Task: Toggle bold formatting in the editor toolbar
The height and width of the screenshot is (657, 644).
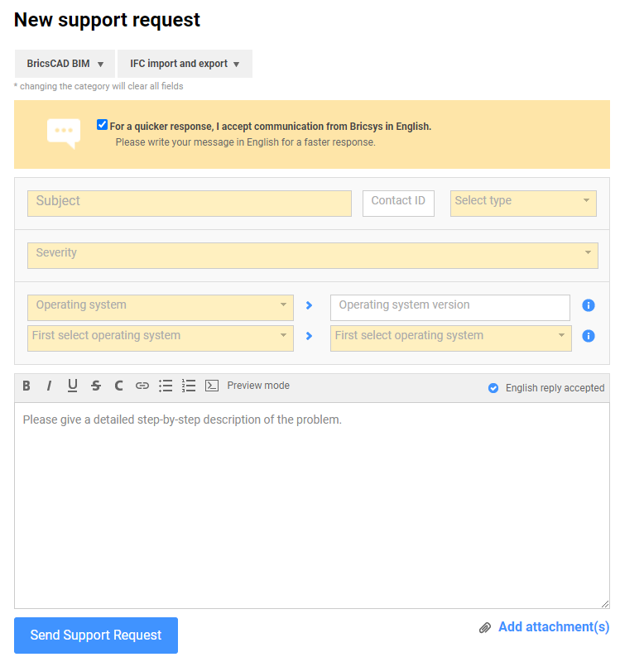Action: (26, 386)
